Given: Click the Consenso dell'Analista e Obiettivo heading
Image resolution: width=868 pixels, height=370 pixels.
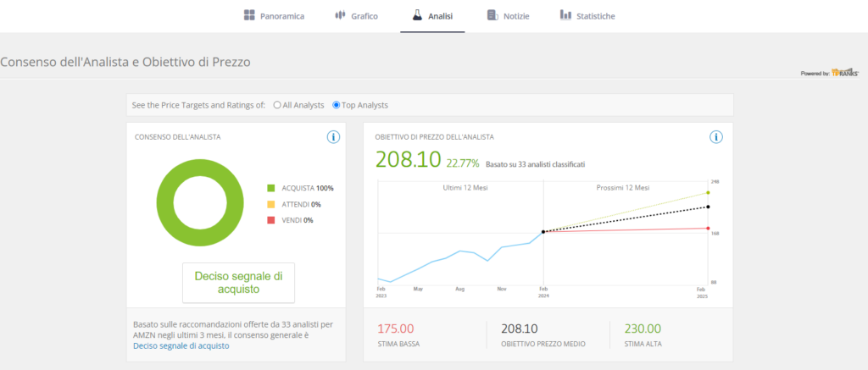Looking at the screenshot, I should click(125, 62).
